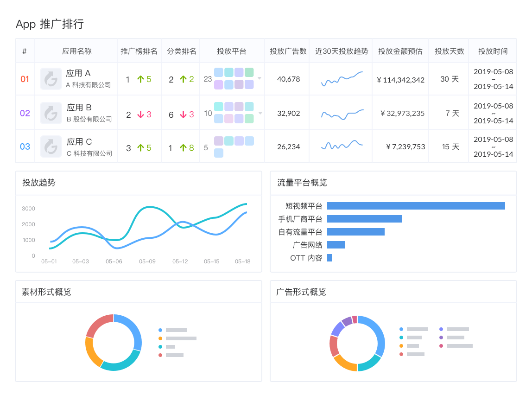Click the app icon for 应用 C

pyautogui.click(x=51, y=147)
